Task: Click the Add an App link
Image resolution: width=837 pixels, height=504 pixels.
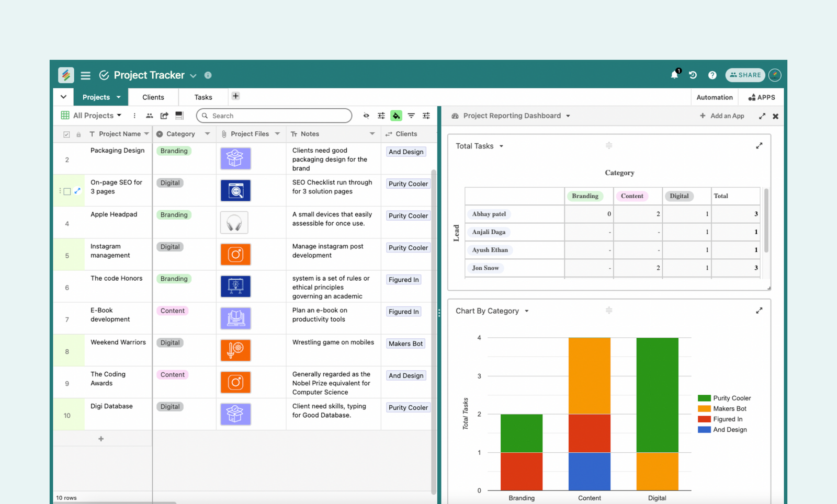Action: point(727,116)
